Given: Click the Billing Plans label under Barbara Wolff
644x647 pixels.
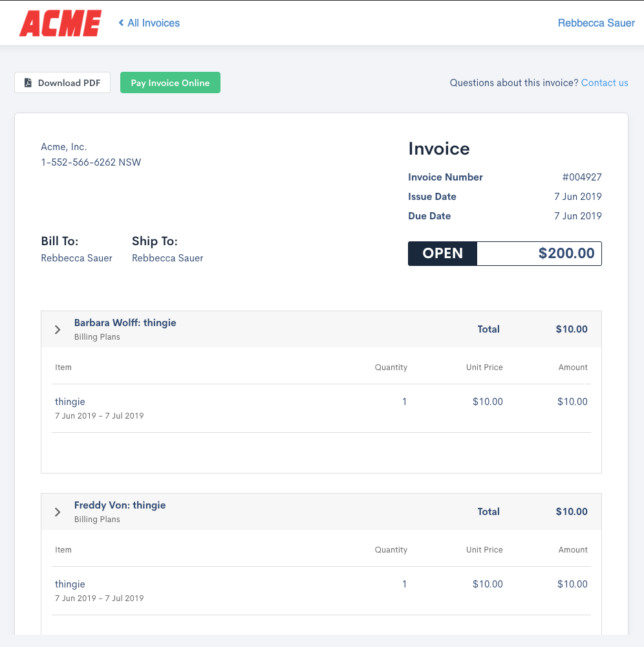Looking at the screenshot, I should pyautogui.click(x=97, y=336).
